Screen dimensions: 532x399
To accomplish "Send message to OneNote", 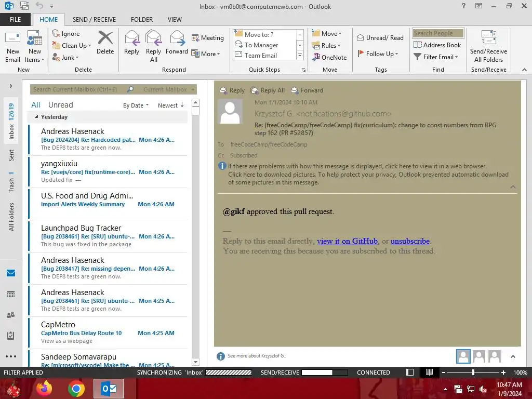I will click(x=330, y=57).
